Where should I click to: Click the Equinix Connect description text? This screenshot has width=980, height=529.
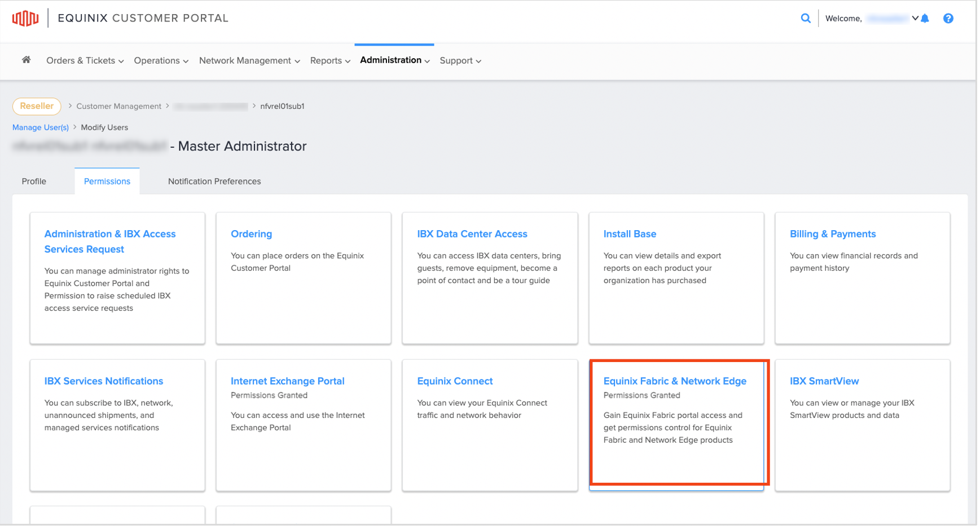pos(482,409)
